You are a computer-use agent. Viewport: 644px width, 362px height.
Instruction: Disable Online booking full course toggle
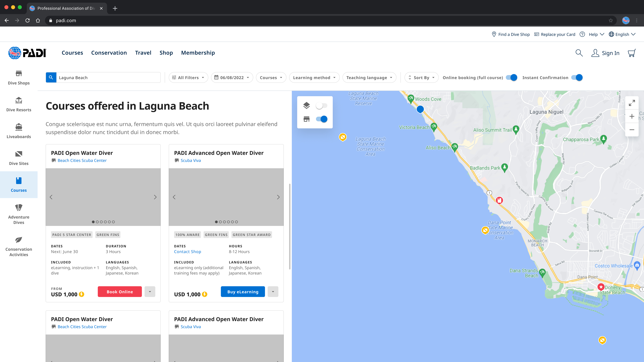coord(512,77)
